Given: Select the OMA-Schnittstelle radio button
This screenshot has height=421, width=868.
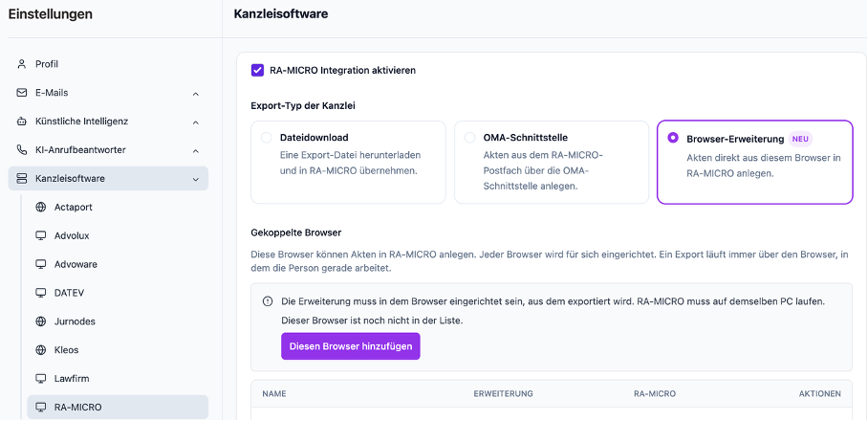Looking at the screenshot, I should point(470,138).
